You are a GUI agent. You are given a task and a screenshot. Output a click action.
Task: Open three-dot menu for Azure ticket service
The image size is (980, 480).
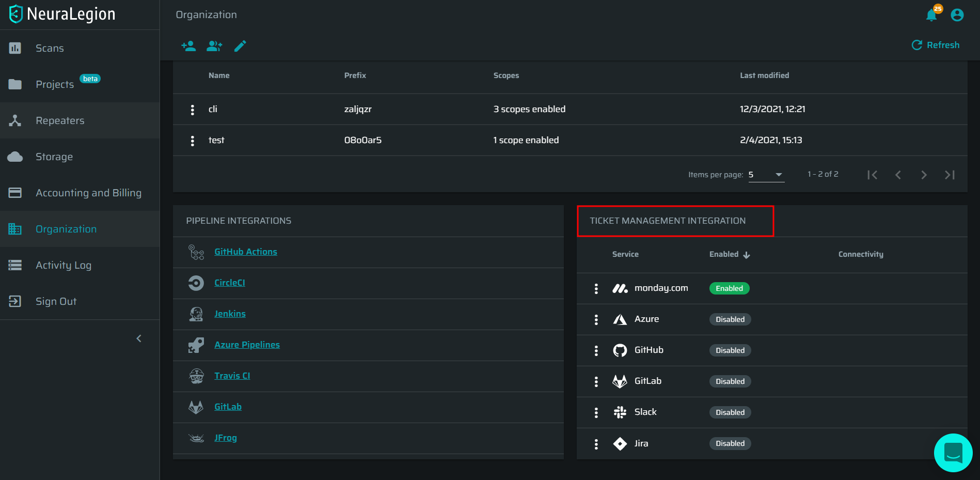coord(596,320)
